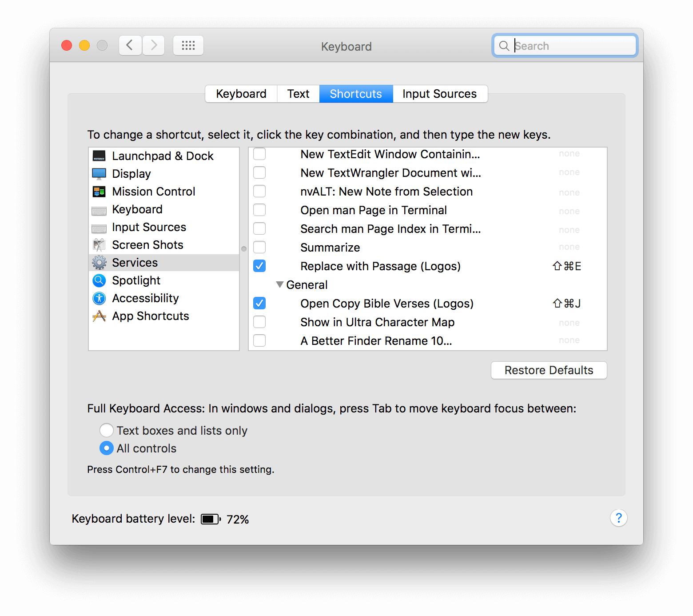
Task: Enable the Summarize service checkbox
Action: (259, 247)
